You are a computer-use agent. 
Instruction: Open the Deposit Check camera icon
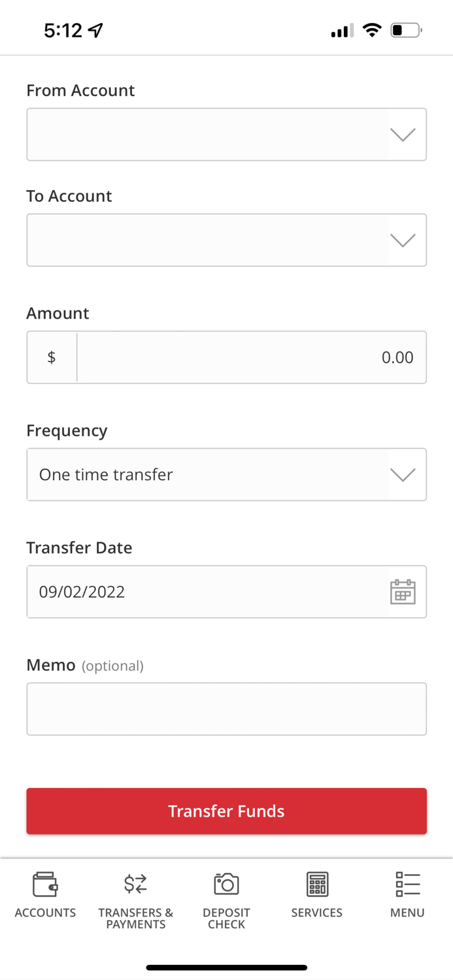click(226, 884)
